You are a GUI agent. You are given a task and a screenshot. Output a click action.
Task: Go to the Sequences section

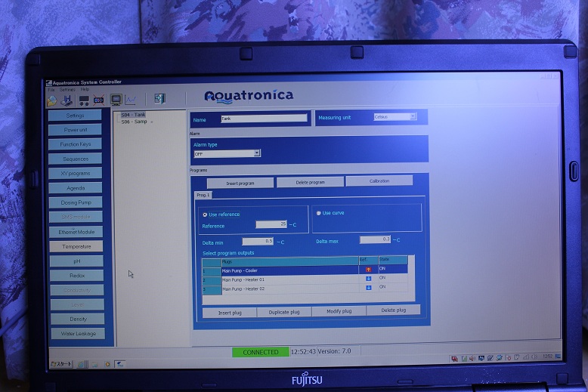coord(76,159)
